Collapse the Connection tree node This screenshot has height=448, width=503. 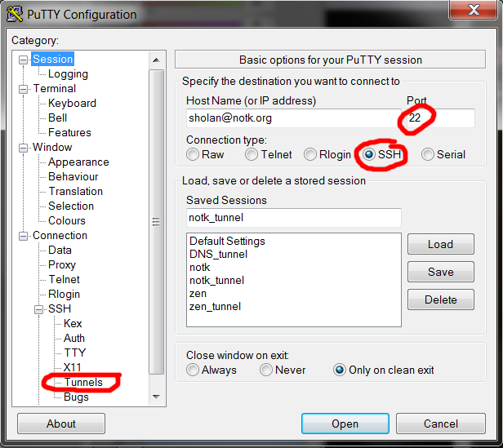pyautogui.click(x=23, y=236)
